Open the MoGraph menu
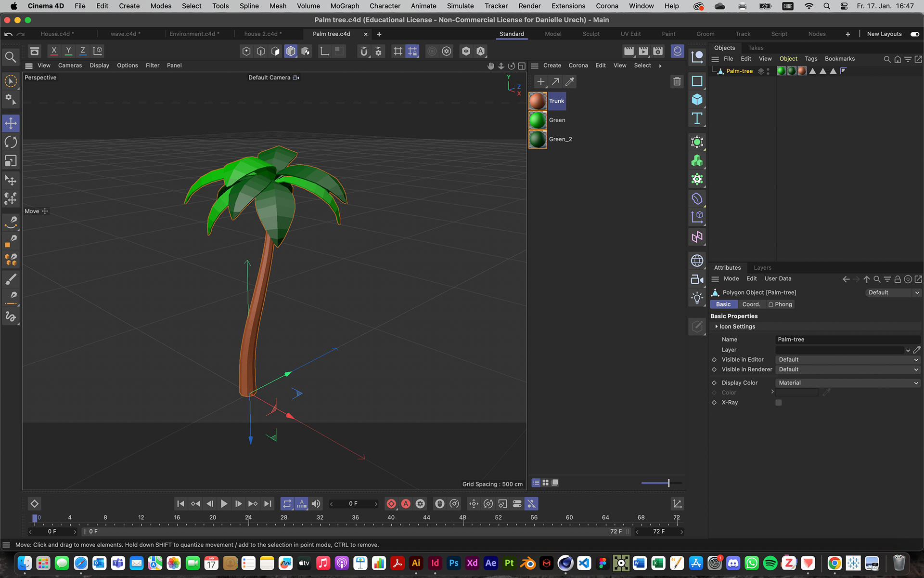Image resolution: width=924 pixels, height=578 pixels. pyautogui.click(x=345, y=6)
